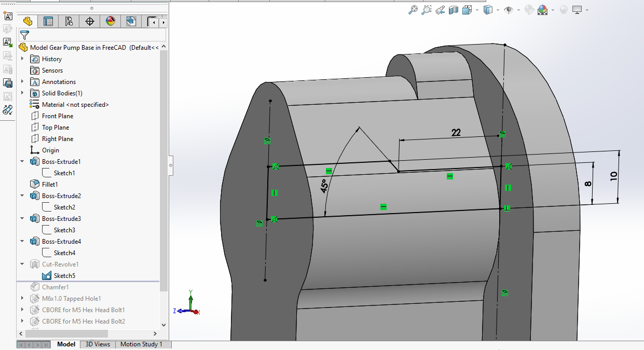The height and width of the screenshot is (350, 644).
Task: Open the DisplayManager color ball tab
Action: click(x=111, y=21)
